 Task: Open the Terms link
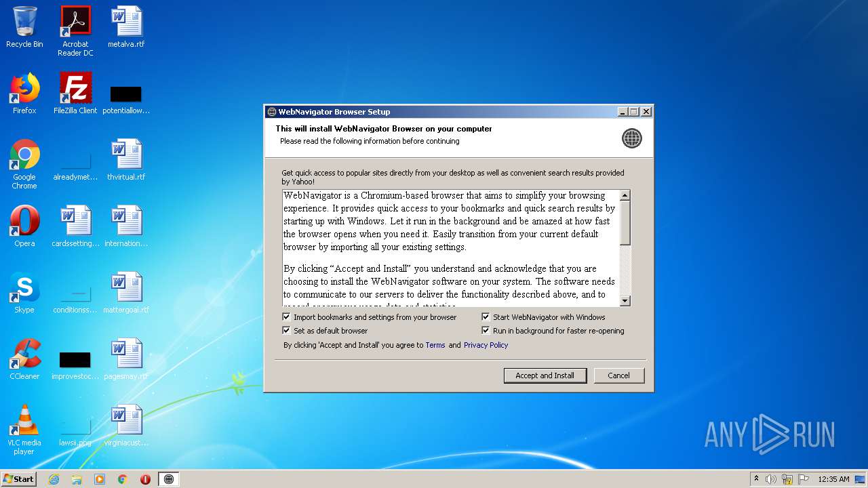[435, 345]
